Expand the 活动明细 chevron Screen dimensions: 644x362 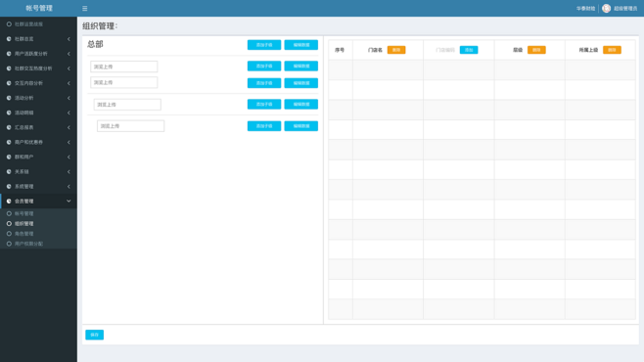69,113
